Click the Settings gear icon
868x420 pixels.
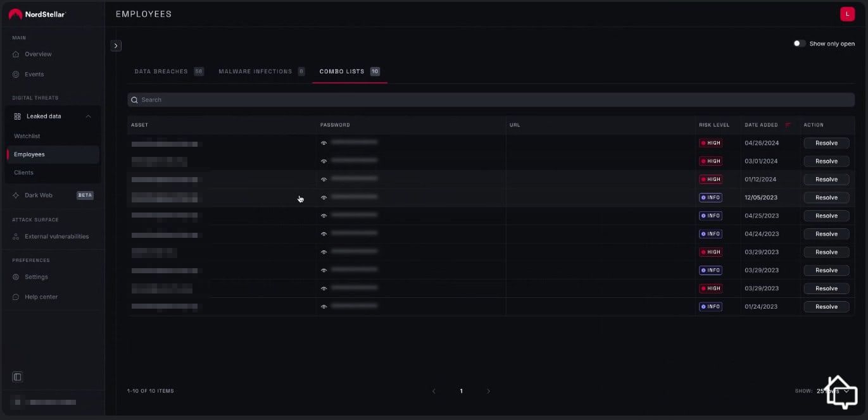(x=16, y=277)
